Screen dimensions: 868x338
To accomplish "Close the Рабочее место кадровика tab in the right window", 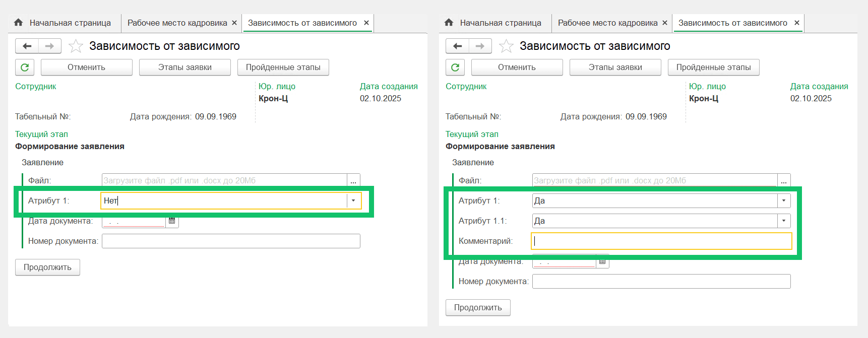I will (x=665, y=23).
